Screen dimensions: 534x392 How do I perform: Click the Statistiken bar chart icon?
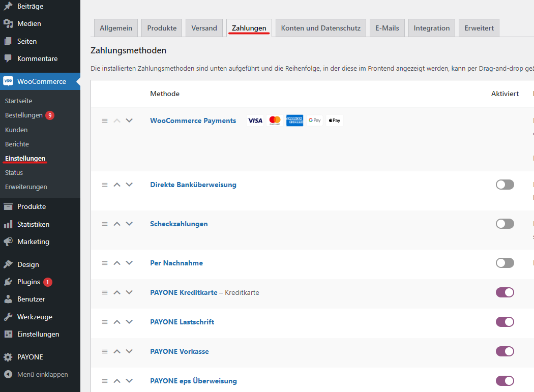[8, 224]
